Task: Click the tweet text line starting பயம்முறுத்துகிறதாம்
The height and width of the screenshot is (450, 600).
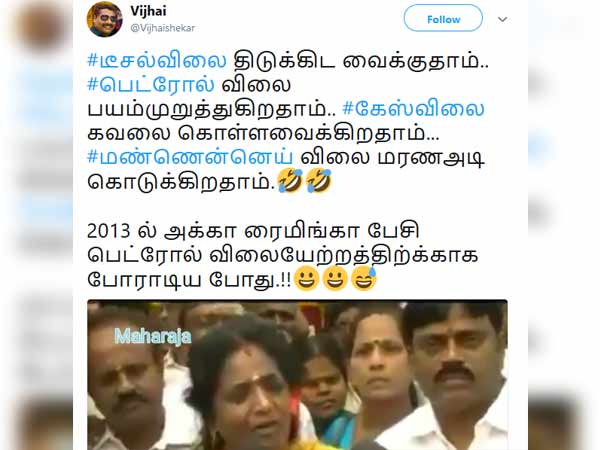Action: pos(212,109)
